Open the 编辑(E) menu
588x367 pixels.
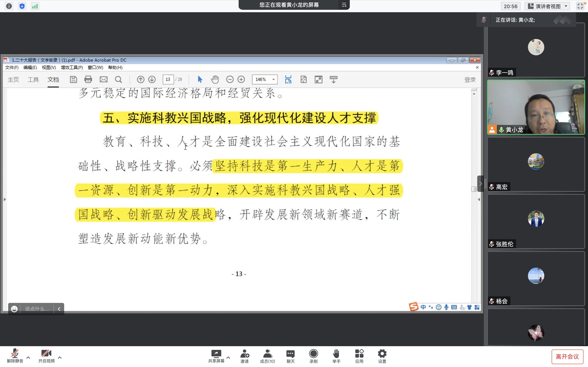tap(30, 68)
